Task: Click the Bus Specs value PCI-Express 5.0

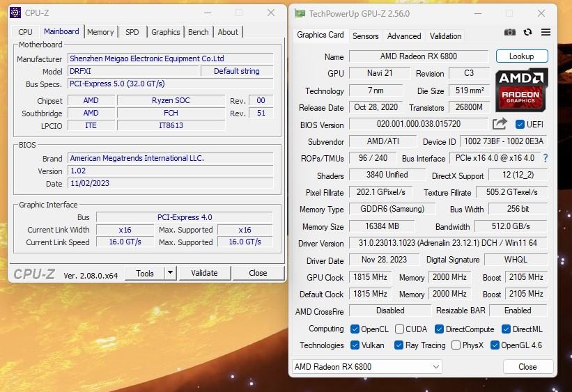Action: (171, 84)
